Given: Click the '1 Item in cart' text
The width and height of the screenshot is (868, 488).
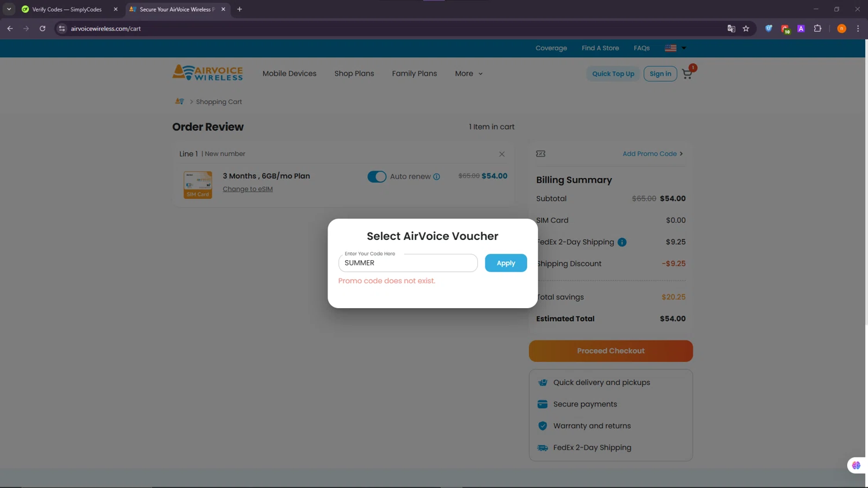Looking at the screenshot, I should (491, 127).
